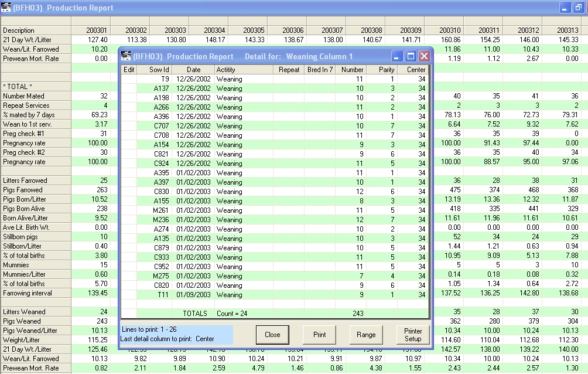Screen dimensions: 588x374
Task: Click the Center column header
Action: pos(412,70)
